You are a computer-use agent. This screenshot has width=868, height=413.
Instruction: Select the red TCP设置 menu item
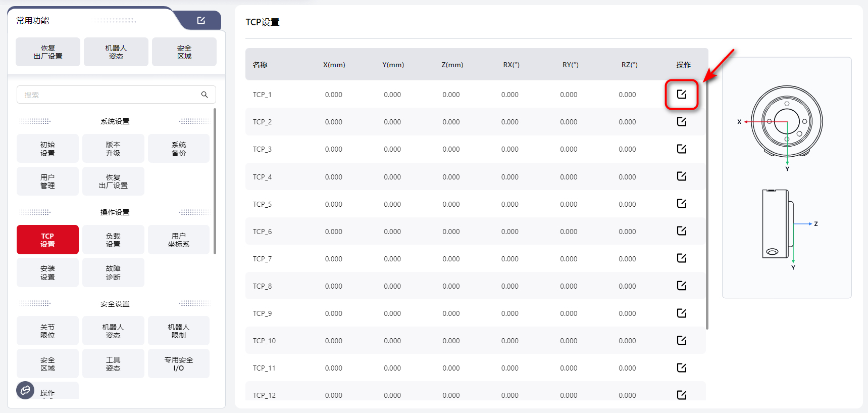47,240
